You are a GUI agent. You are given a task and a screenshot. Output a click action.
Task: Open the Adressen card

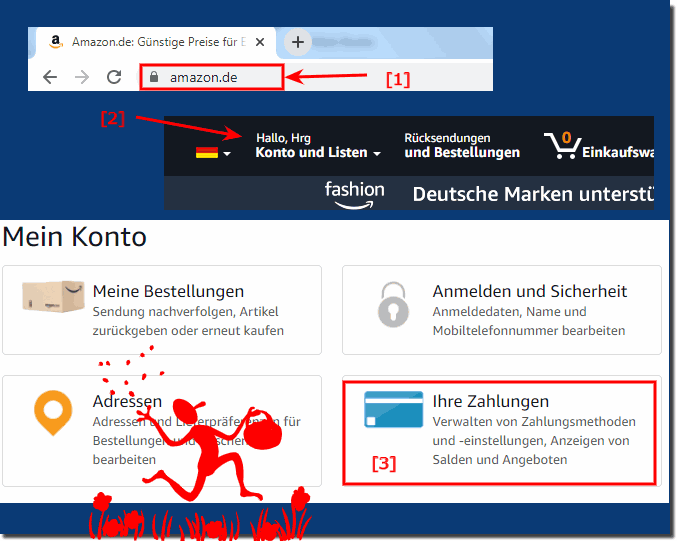162,431
